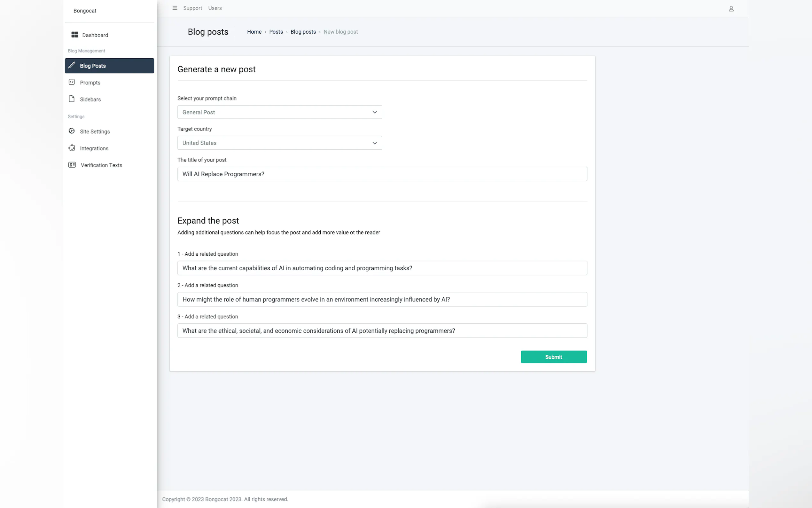Expand the Target country dropdown

click(279, 143)
